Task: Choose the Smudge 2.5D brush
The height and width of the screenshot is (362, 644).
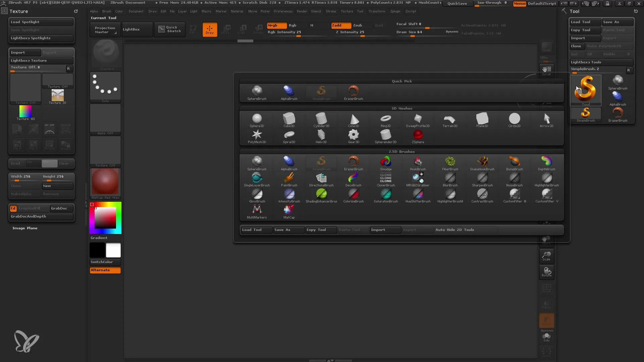Action: [385, 164]
